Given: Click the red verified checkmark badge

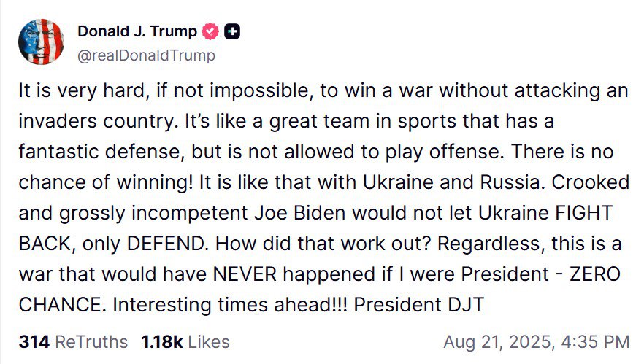Looking at the screenshot, I should pyautogui.click(x=210, y=31).
